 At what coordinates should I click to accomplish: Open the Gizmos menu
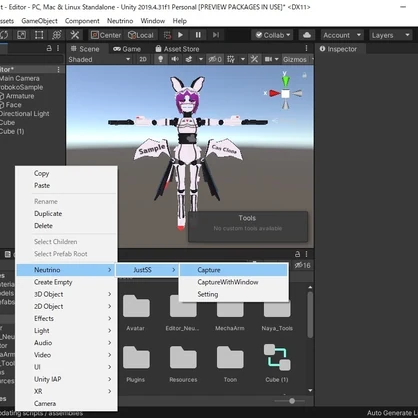(295, 59)
